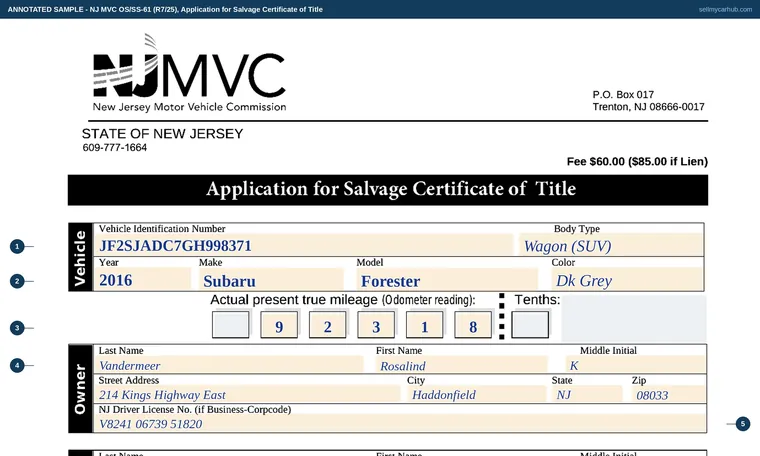Viewport: 760px width, 456px height.
Task: Click the Street Address field
Action: [x=247, y=394]
